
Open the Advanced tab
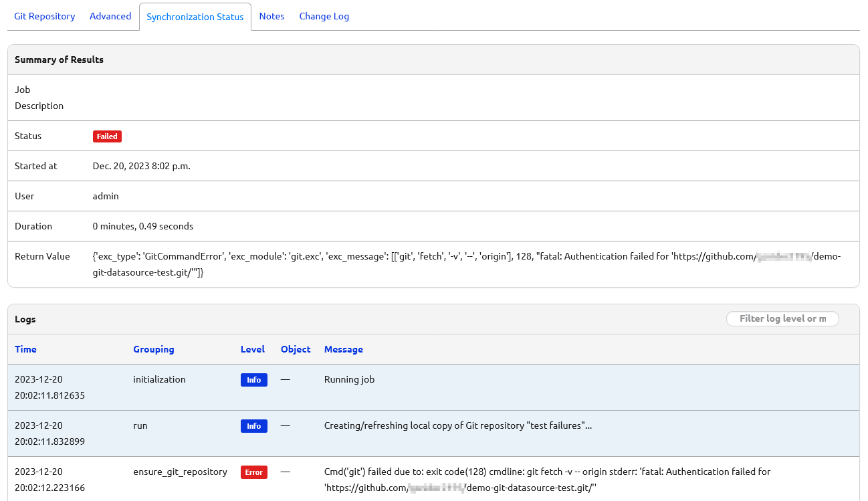[x=110, y=16]
